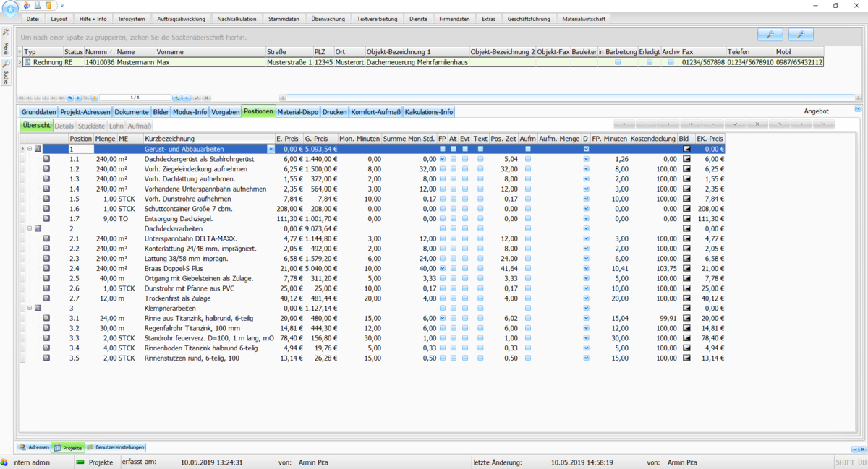Image resolution: width=868 pixels, height=469 pixels.
Task: Toggle Aufm checkbox for row 3.2 Regenfallrohr
Action: click(528, 328)
